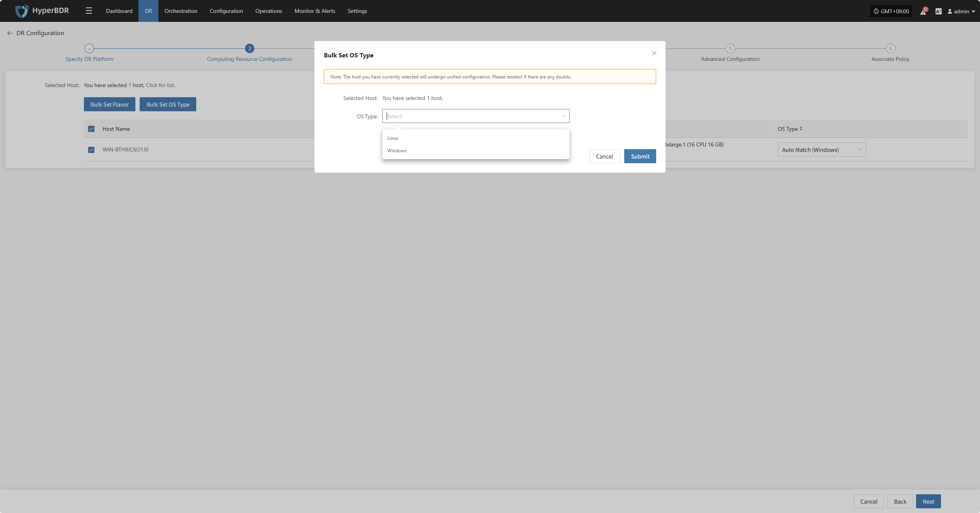Toggle the Host Name select-all checkbox

pyautogui.click(x=91, y=129)
